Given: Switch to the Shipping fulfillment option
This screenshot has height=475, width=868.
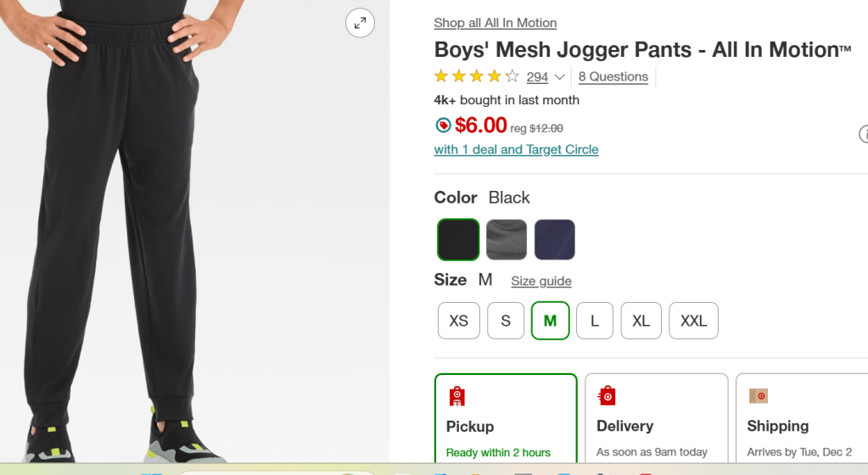Looking at the screenshot, I should click(801, 424).
